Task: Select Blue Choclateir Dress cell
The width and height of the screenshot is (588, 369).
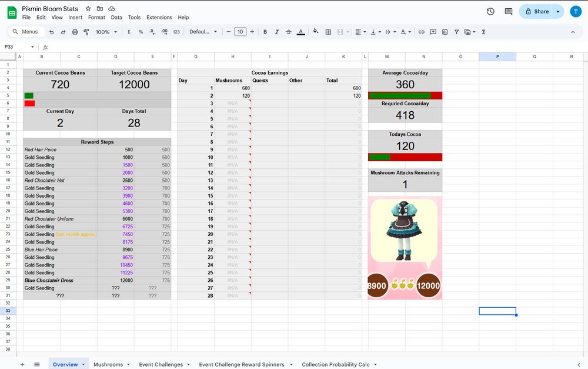Action: tap(60, 280)
